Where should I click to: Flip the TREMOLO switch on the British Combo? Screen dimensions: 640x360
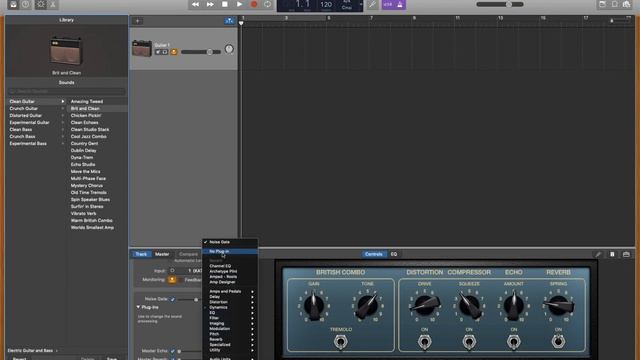click(x=340, y=342)
